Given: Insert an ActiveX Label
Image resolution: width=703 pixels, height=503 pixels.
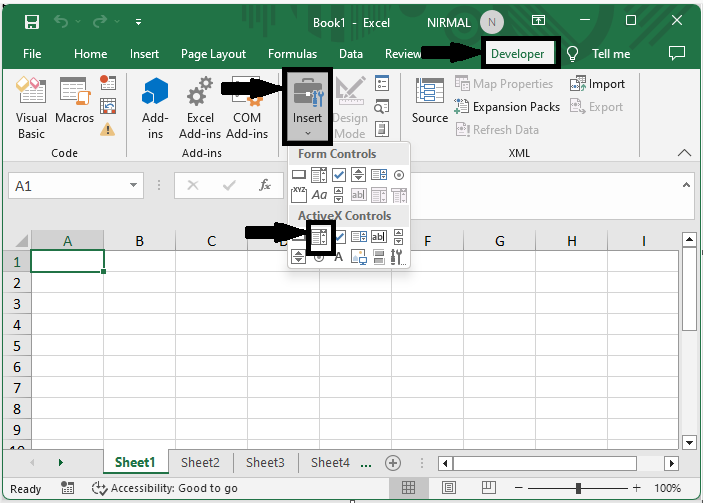Looking at the screenshot, I should click(338, 257).
